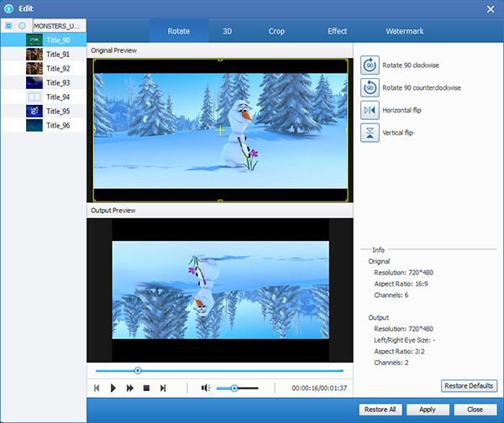Click the Rotate 90 clockwise icon
The height and width of the screenshot is (423, 504).
click(x=370, y=65)
